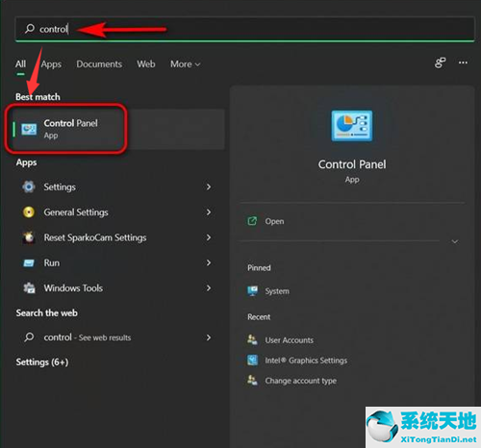Click web search magnifier icon beside 'control'

[x=29, y=337]
